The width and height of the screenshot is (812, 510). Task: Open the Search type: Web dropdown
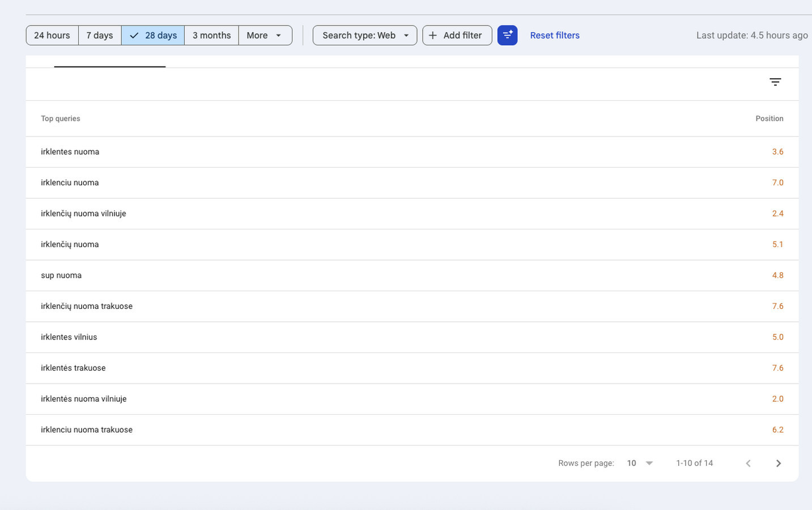point(365,35)
